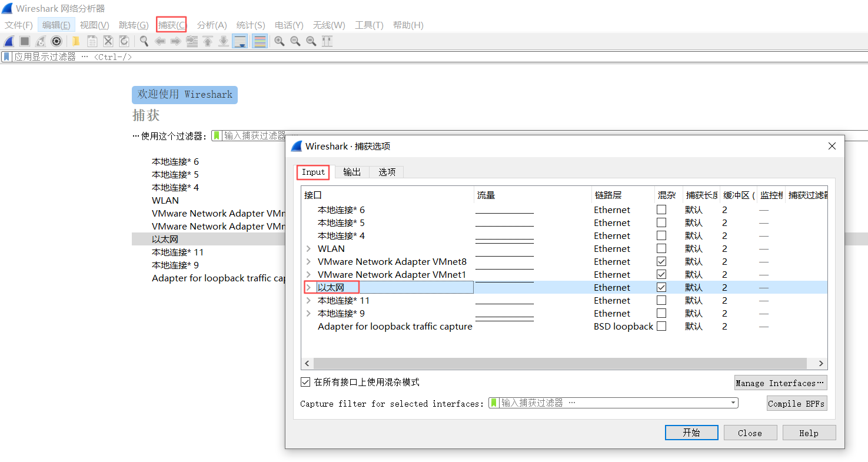The image size is (868, 462).
Task: Open the capture filter combo box dropdown arrow
Action: click(x=733, y=403)
